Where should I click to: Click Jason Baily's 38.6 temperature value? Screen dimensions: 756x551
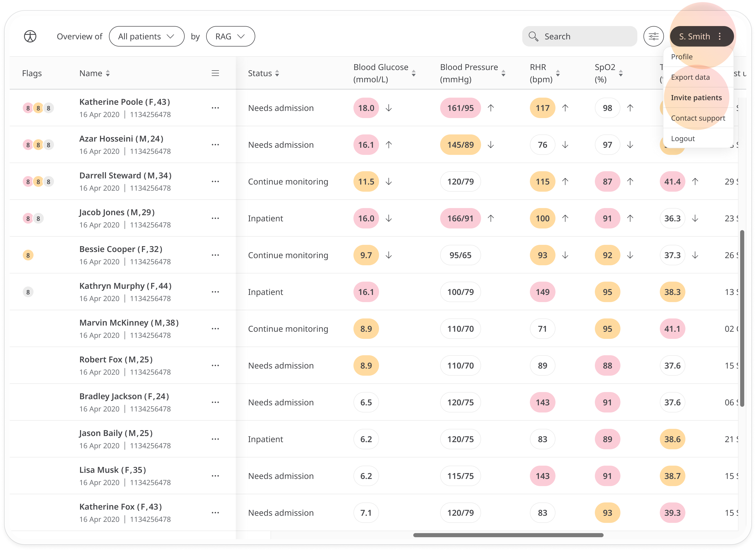tap(672, 439)
